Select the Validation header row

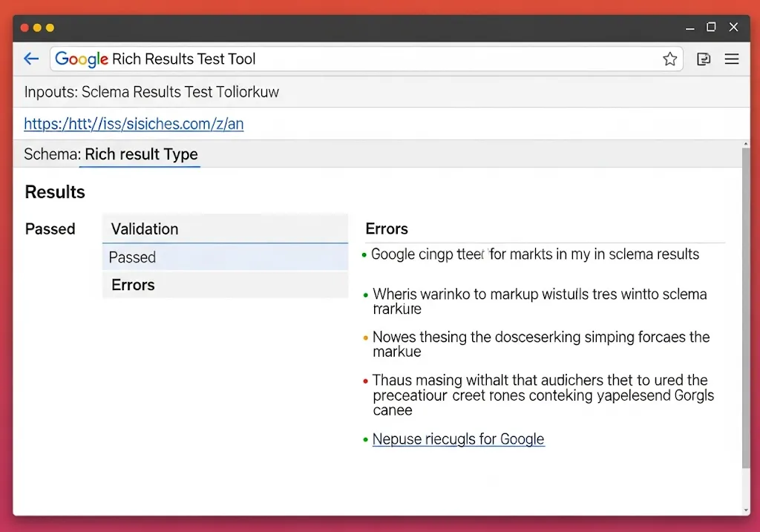point(225,229)
